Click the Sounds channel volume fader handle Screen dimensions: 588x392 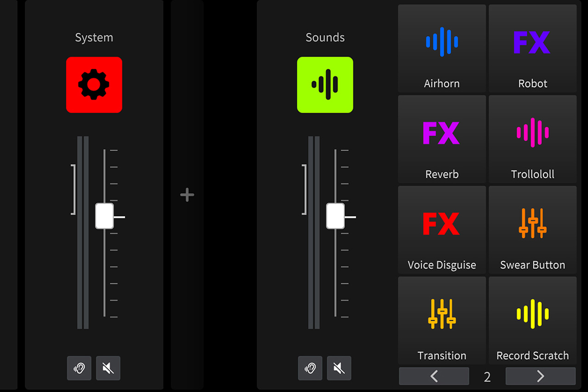click(335, 216)
